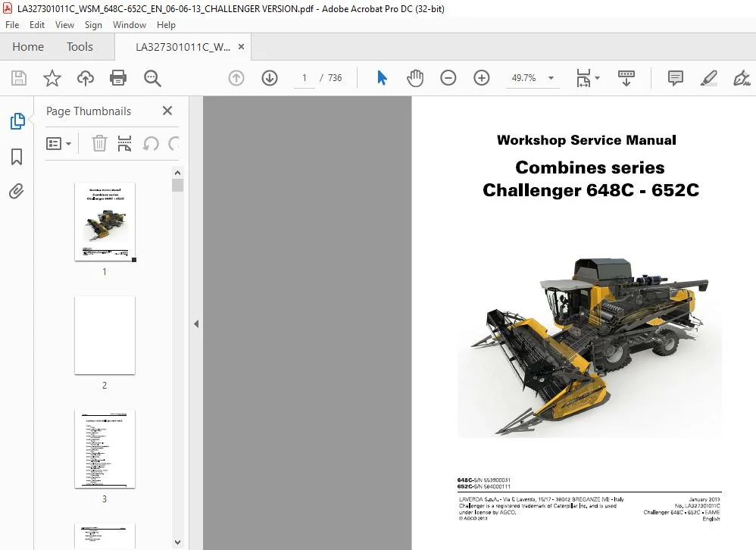
Task: Open the Sign menu
Action: pos(93,25)
